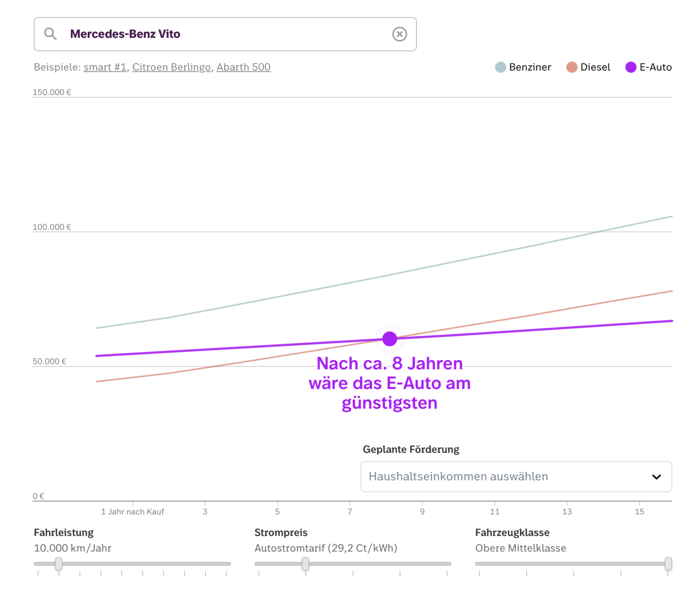Open the smart #1 example link
Image resolution: width=700 pixels, height=605 pixels.
pos(105,67)
